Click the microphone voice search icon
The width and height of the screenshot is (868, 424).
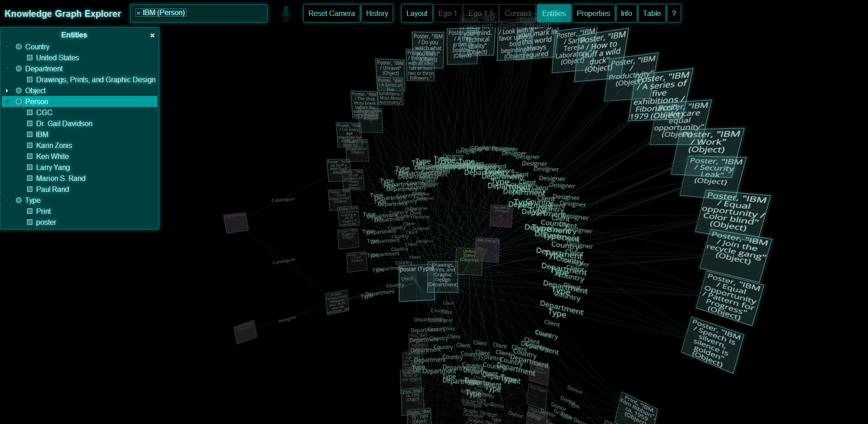coord(286,14)
